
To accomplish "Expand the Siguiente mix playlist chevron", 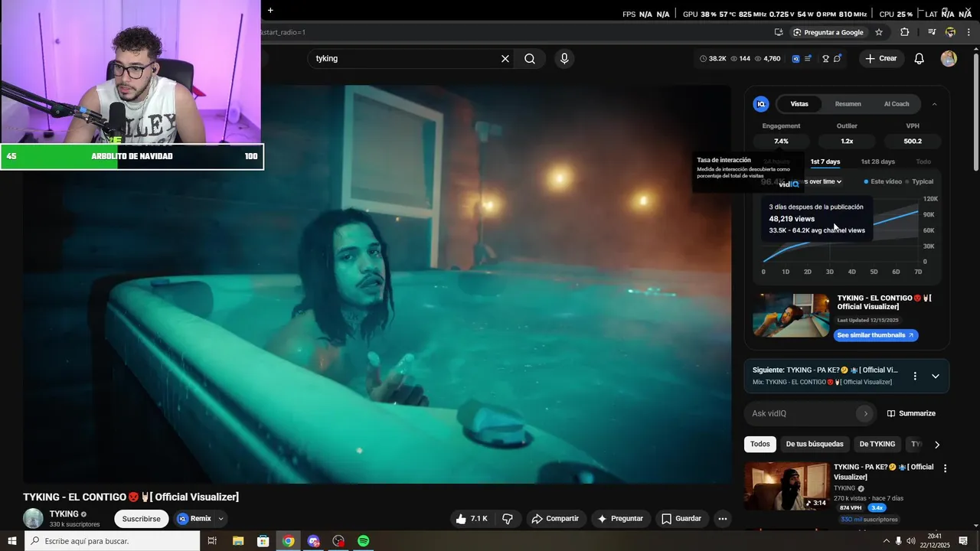I will pos(935,376).
